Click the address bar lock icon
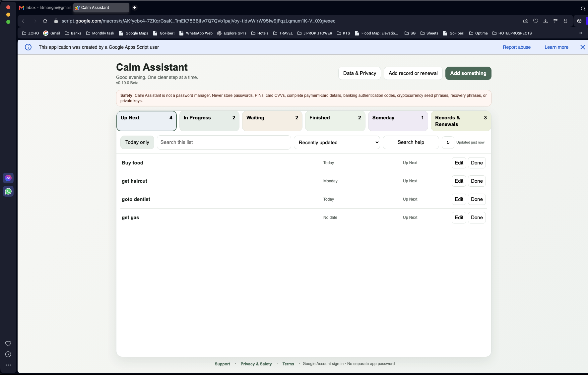 (56, 21)
